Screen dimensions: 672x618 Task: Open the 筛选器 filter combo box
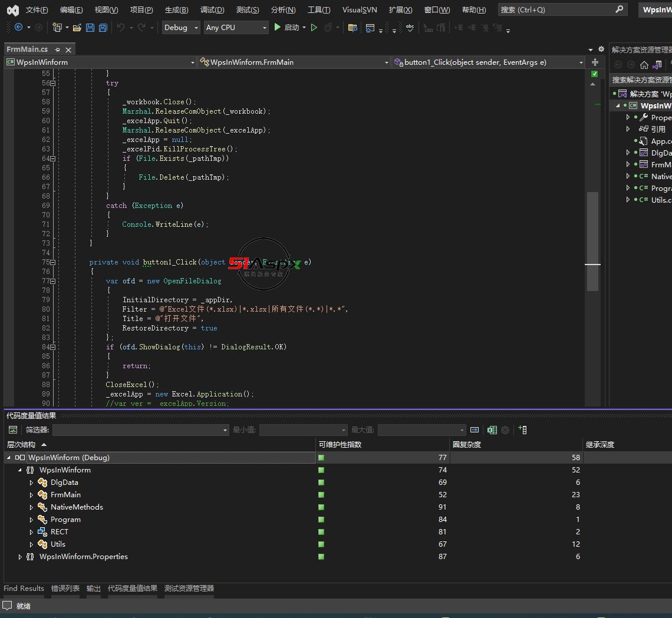[x=140, y=430]
